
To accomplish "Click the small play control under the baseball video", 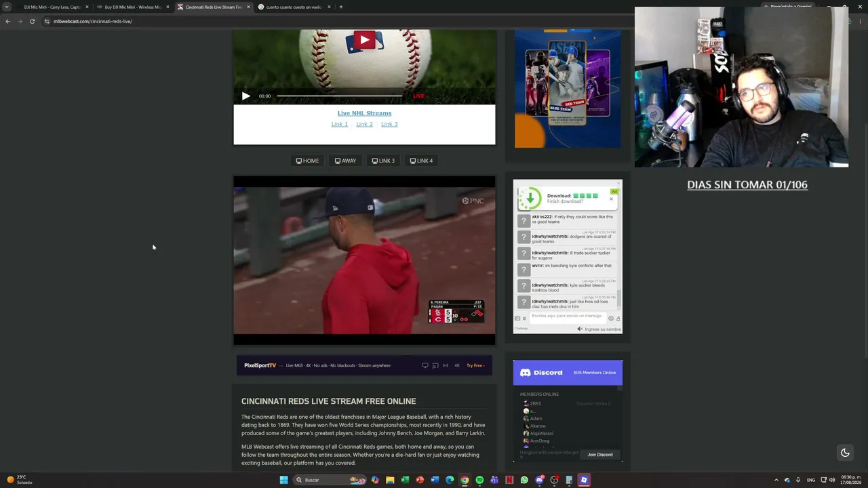I will (x=245, y=96).
